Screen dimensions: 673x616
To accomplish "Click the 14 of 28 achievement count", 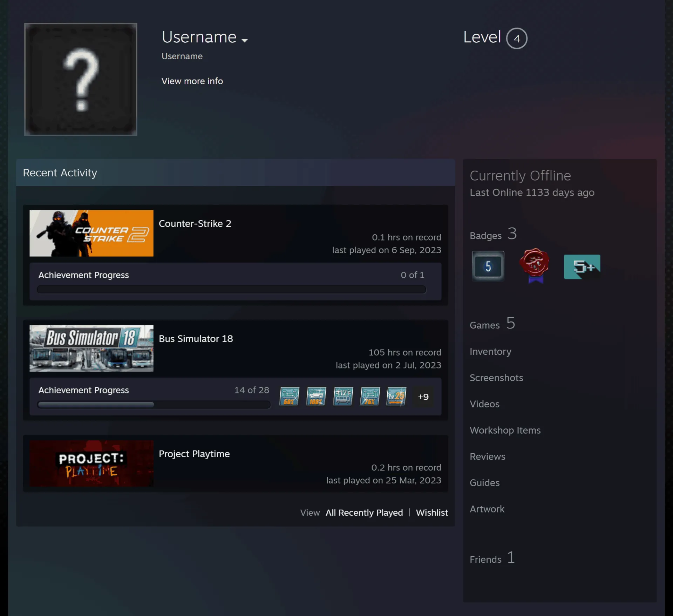I will tap(252, 390).
